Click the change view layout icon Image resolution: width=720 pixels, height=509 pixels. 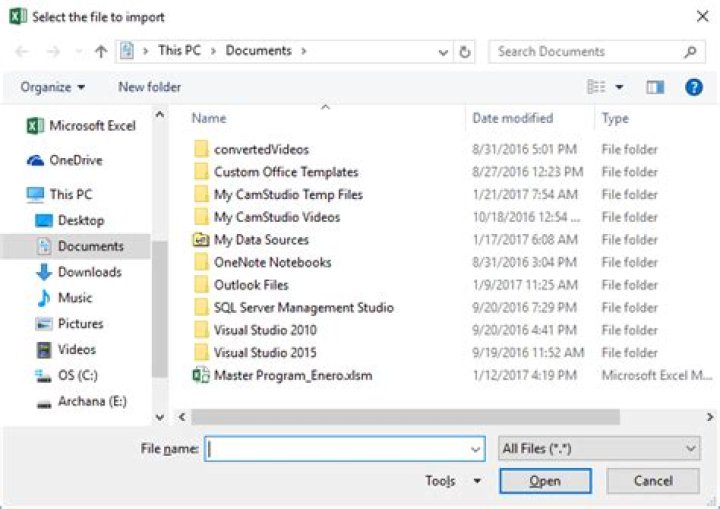point(596,86)
